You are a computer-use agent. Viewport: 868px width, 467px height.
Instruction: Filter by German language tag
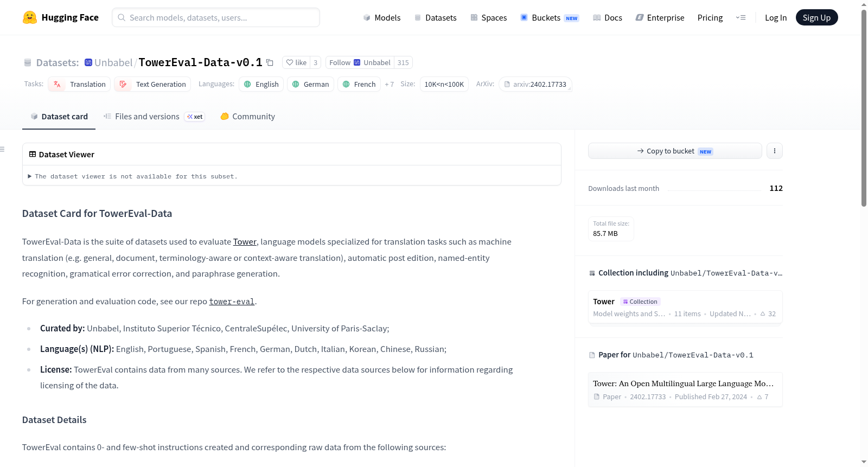310,84
